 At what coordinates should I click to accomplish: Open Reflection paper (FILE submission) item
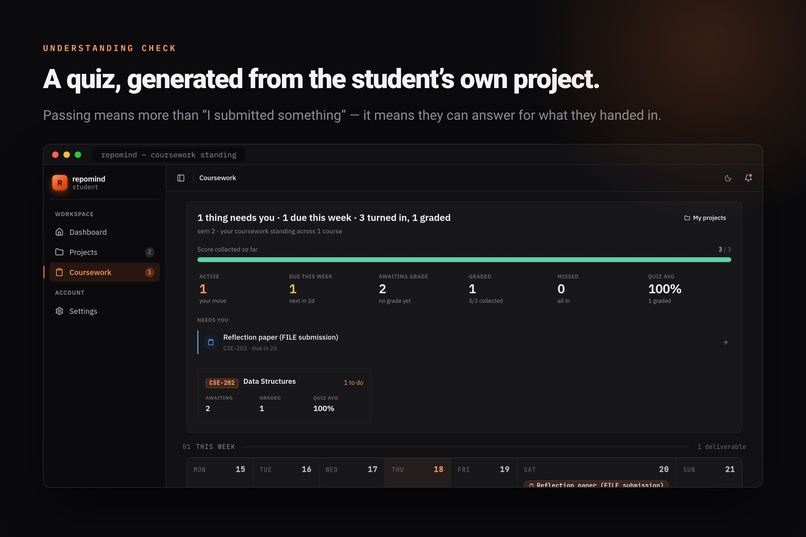(x=464, y=342)
